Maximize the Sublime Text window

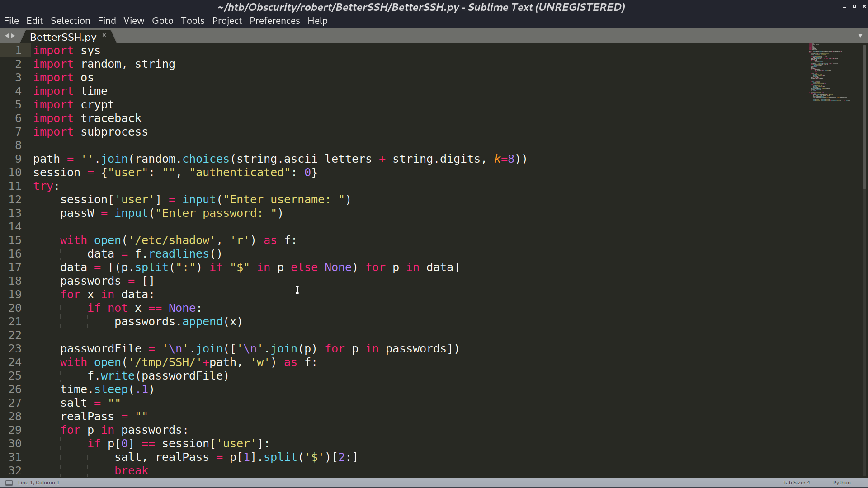click(854, 7)
